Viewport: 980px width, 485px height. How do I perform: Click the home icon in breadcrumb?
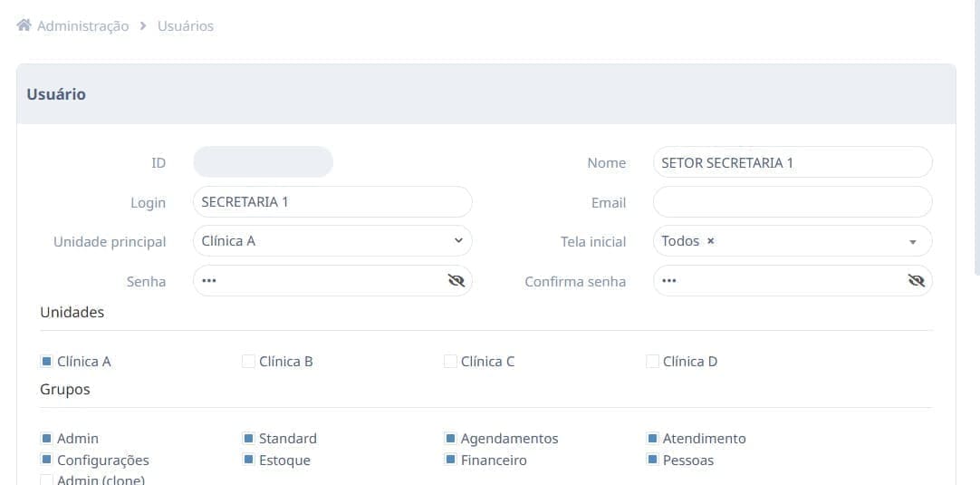point(24,25)
